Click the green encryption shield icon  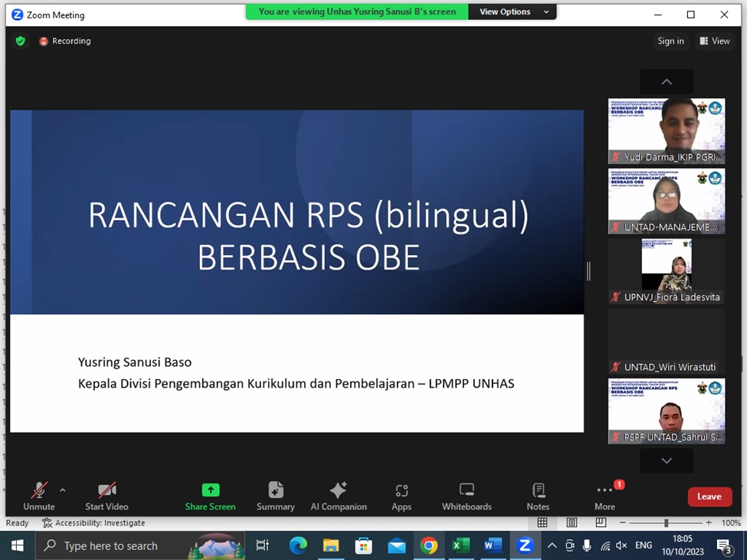21,41
